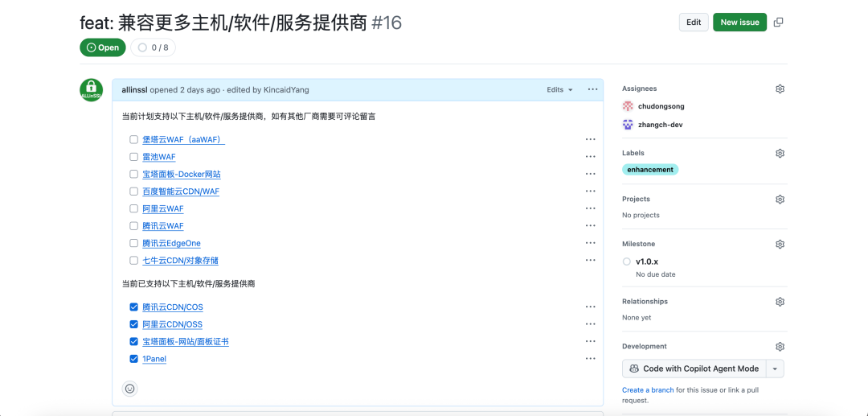Open allinssl author profile link

[x=134, y=90]
